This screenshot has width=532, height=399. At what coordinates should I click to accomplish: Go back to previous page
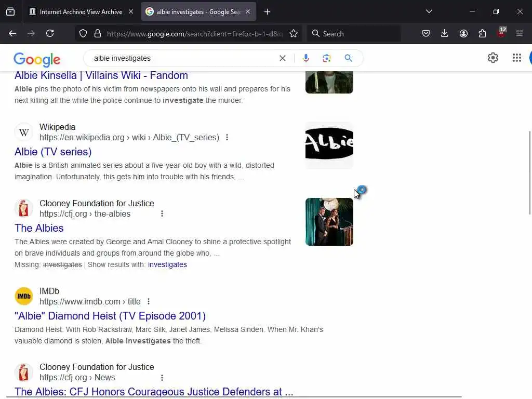[12, 34]
